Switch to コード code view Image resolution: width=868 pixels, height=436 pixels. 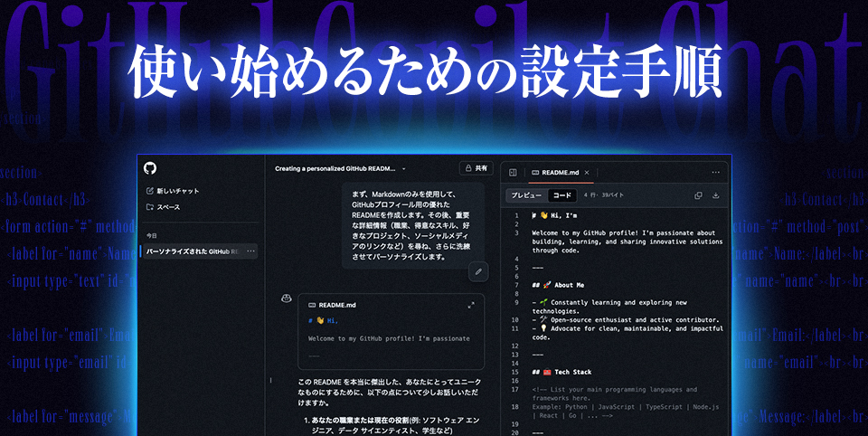pos(561,195)
